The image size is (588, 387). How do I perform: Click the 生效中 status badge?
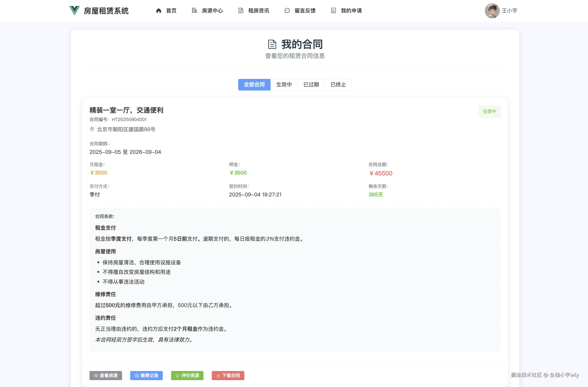[x=489, y=111]
